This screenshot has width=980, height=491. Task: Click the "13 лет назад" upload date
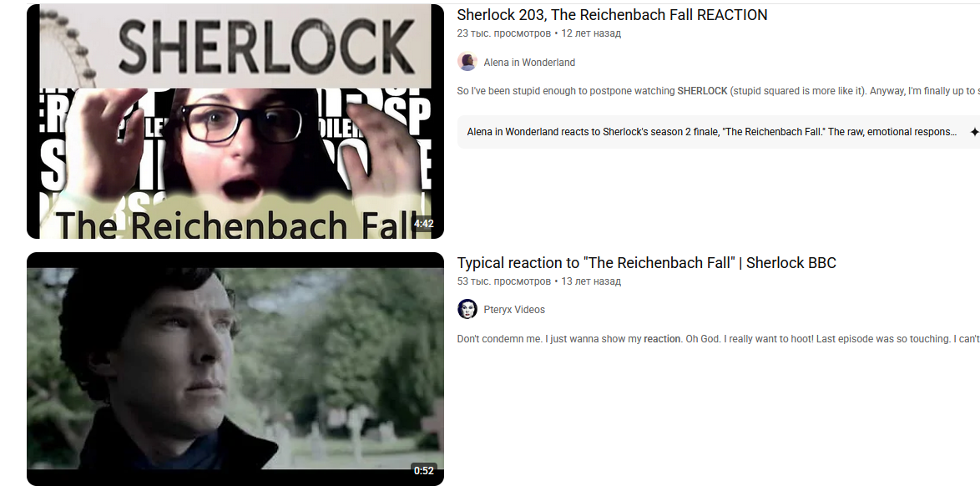(591, 281)
